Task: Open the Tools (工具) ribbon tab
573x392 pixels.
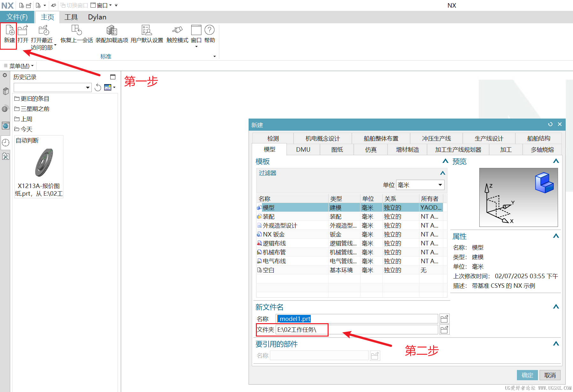Action: (x=71, y=17)
